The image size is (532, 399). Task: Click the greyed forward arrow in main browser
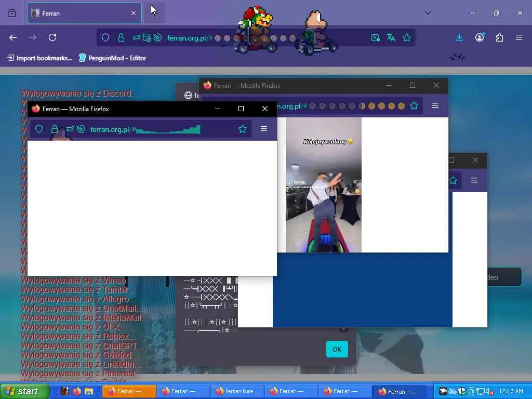(x=33, y=37)
